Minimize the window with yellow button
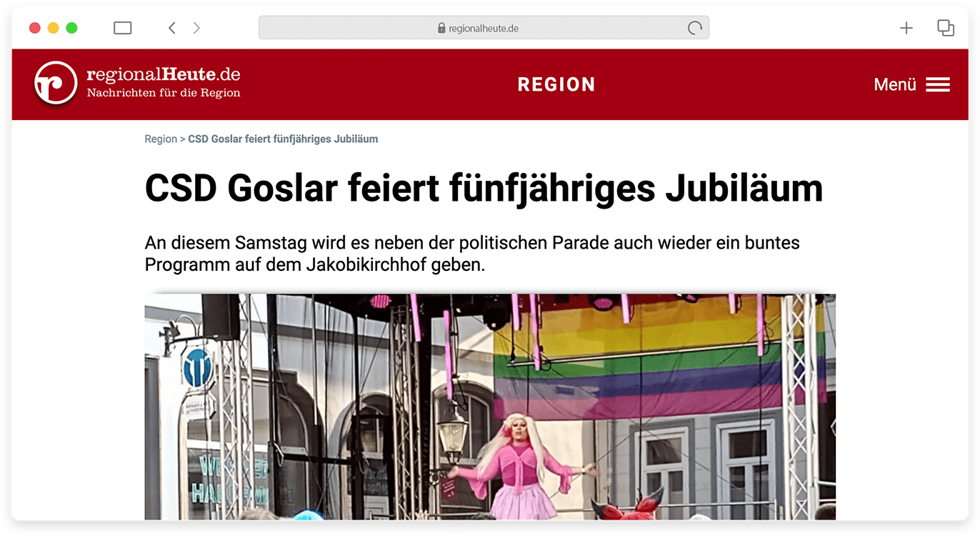The width and height of the screenshot is (980, 536). 53,28
